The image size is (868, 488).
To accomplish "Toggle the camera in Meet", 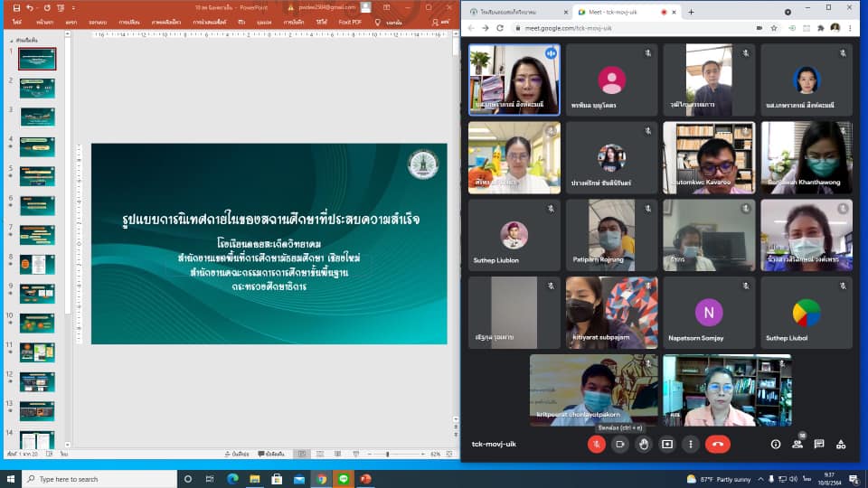I will 620,444.
